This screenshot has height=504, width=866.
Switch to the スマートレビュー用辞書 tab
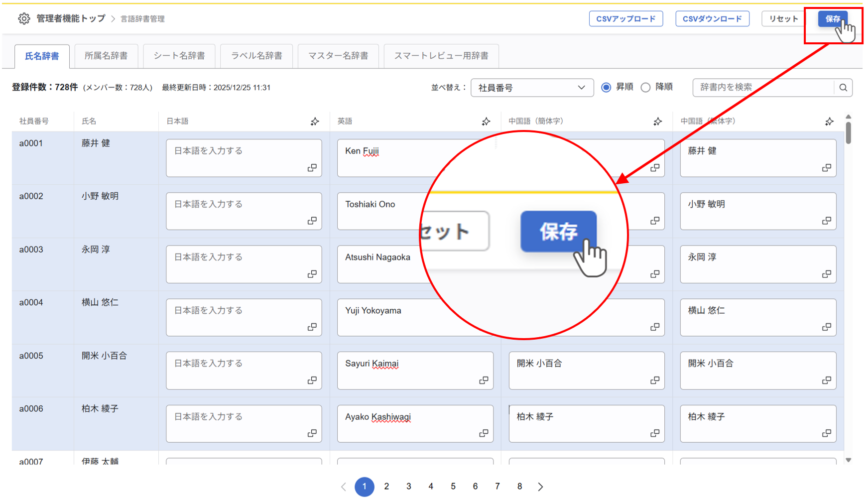point(441,56)
